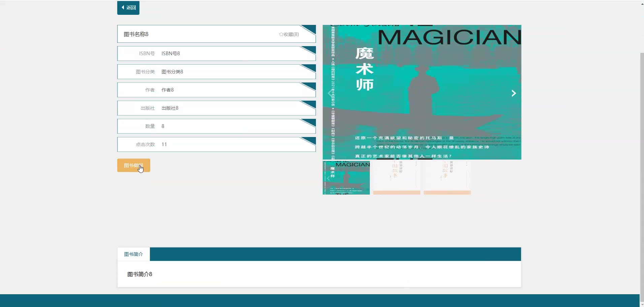
Task: Click the description text 图书简介8
Action: click(140, 274)
